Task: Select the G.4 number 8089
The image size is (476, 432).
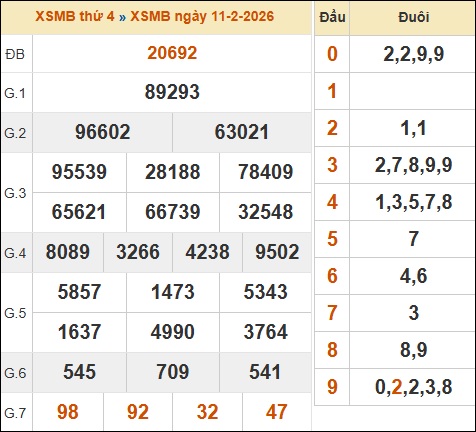Action: (68, 252)
